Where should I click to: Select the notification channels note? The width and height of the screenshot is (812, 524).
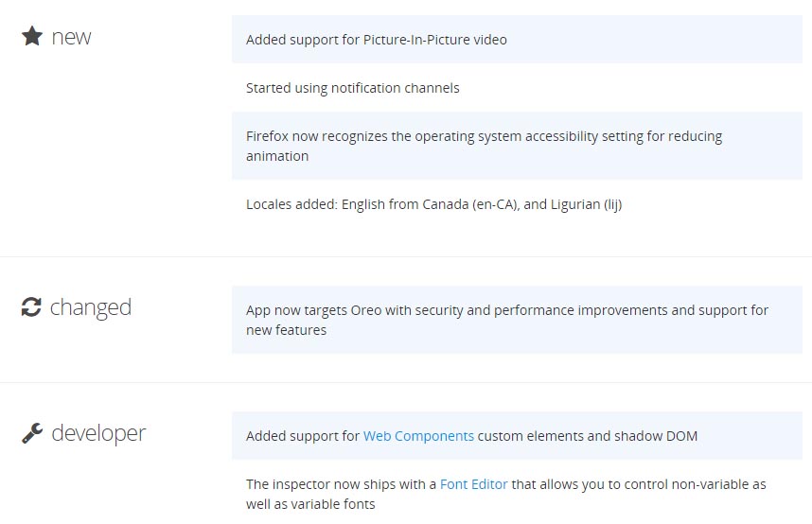click(517, 88)
